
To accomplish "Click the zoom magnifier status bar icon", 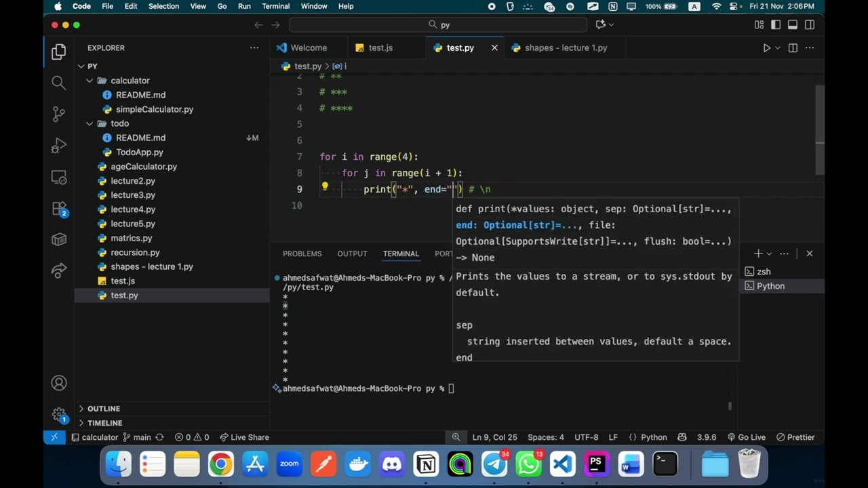I will [x=456, y=437].
